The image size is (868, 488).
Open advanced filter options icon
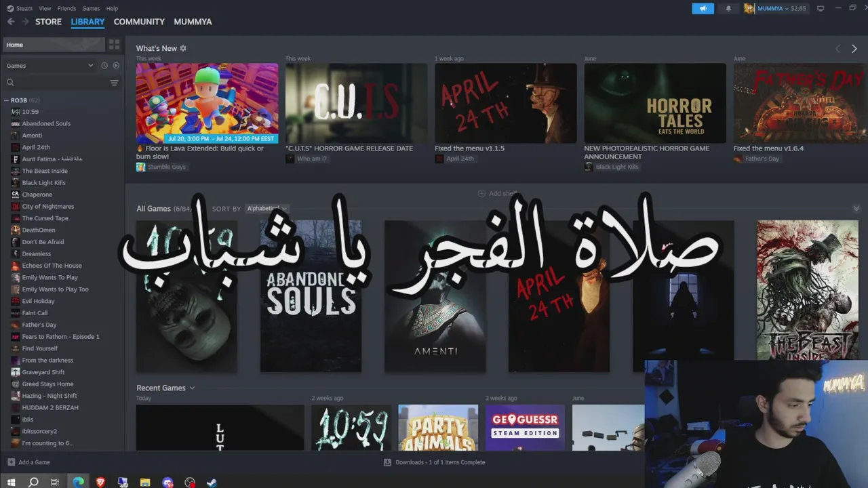tap(114, 83)
